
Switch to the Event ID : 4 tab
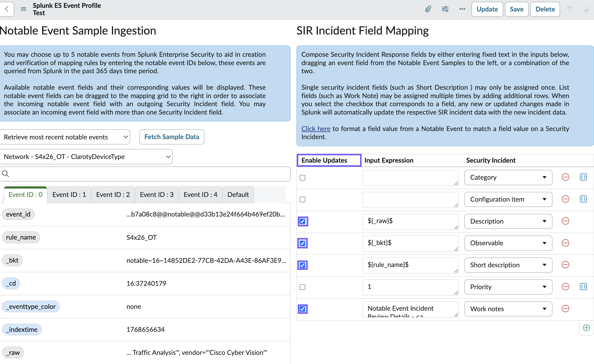tap(200, 195)
